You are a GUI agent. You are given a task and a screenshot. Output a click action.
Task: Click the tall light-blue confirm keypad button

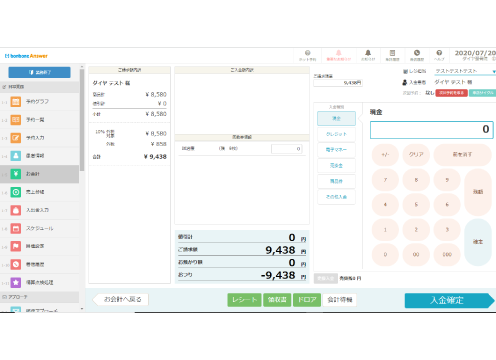478,242
